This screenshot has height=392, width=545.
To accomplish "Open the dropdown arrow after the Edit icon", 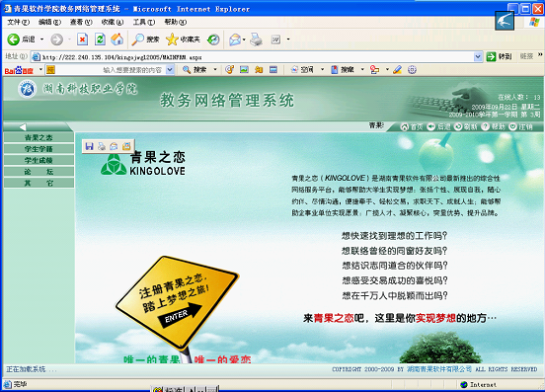I will point(288,39).
